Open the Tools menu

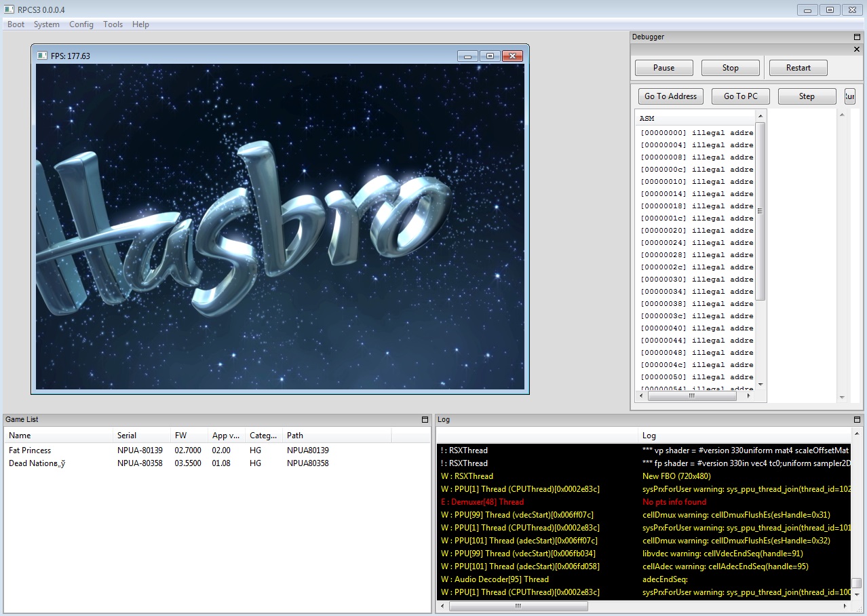tap(113, 24)
